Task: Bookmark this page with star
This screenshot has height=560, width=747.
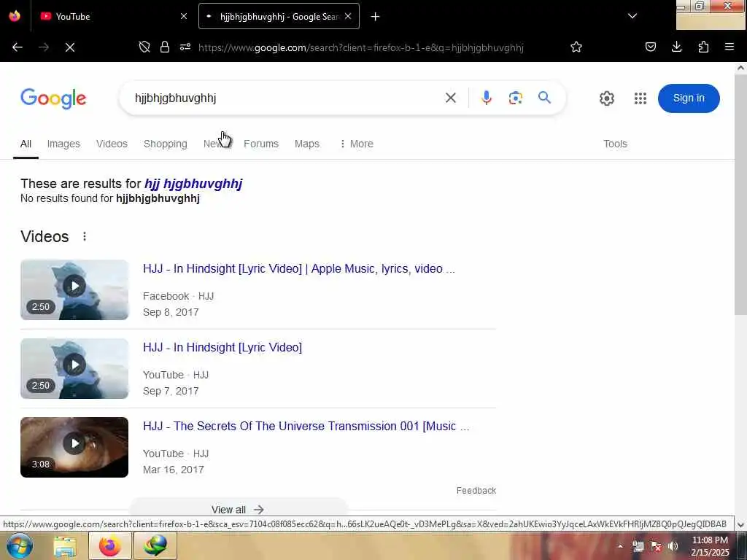Action: (x=576, y=47)
